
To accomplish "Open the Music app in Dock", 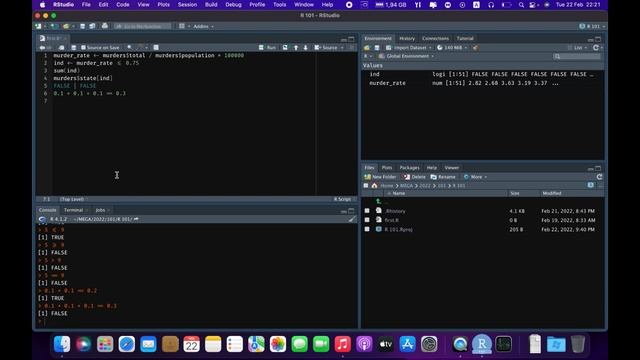I will coord(342,344).
